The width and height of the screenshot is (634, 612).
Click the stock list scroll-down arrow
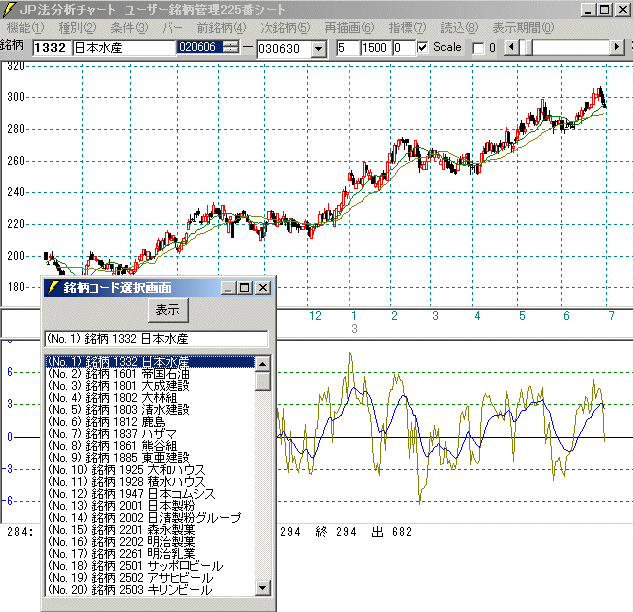pos(263,589)
